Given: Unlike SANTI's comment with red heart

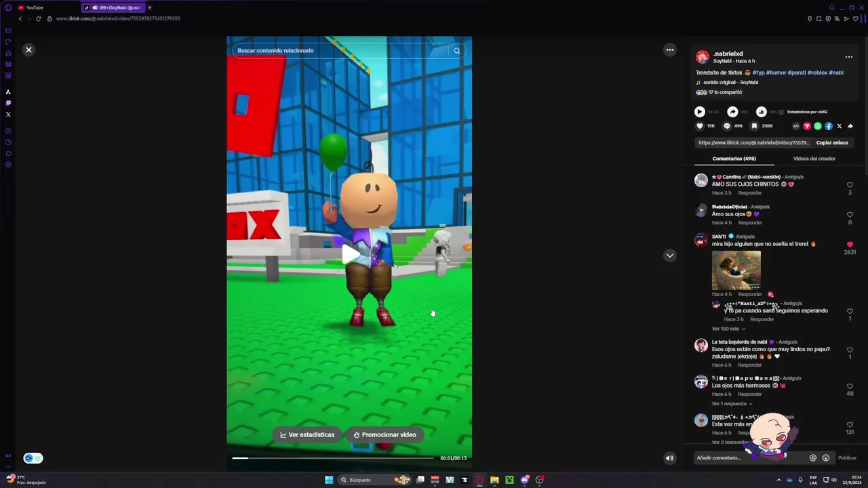Looking at the screenshot, I should click(850, 245).
